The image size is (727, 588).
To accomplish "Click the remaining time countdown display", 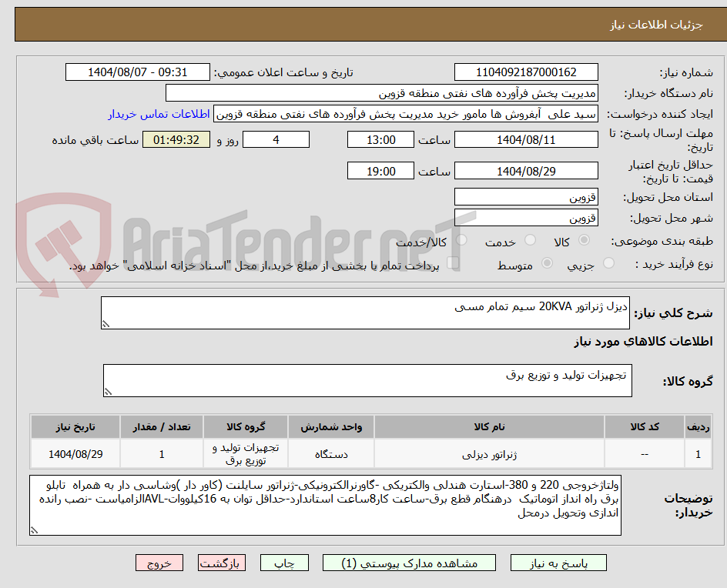I will (176, 139).
